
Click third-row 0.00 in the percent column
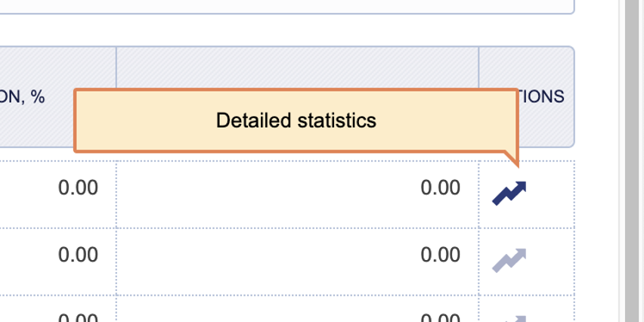tap(78, 317)
